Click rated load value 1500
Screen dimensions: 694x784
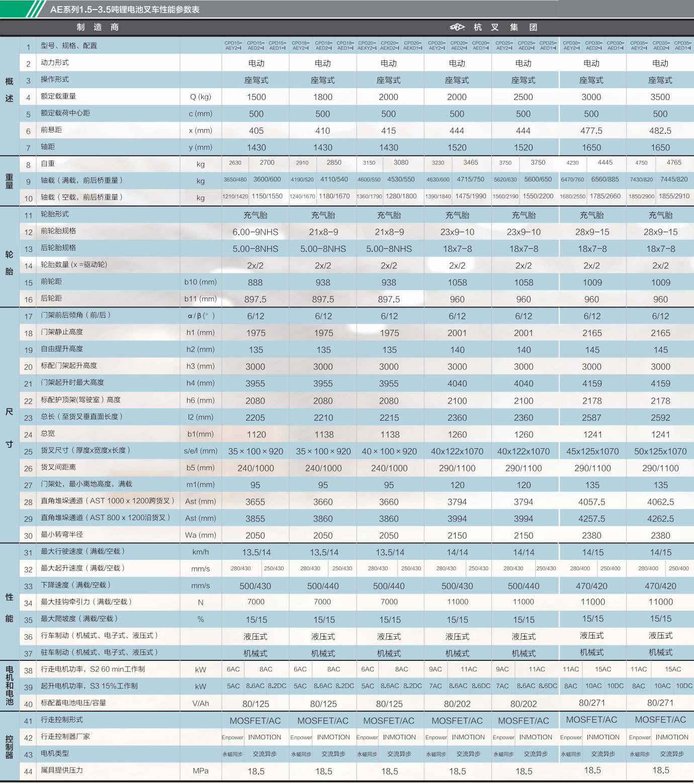coord(256,97)
